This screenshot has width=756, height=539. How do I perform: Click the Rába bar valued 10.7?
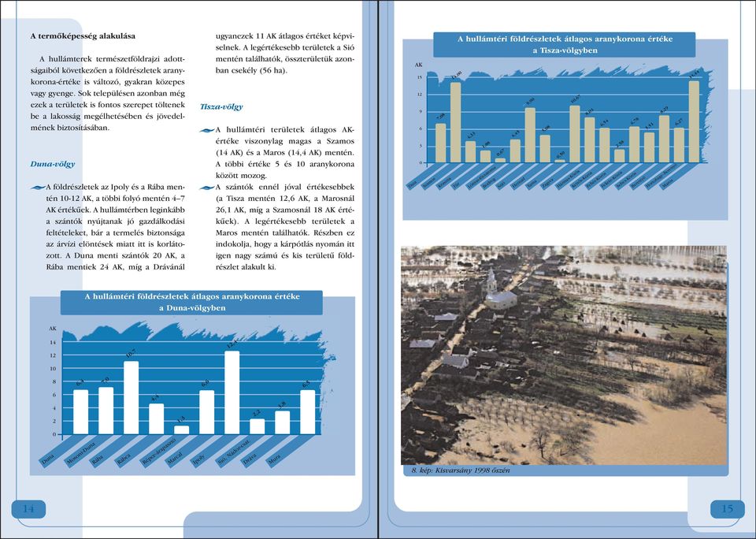click(132, 398)
